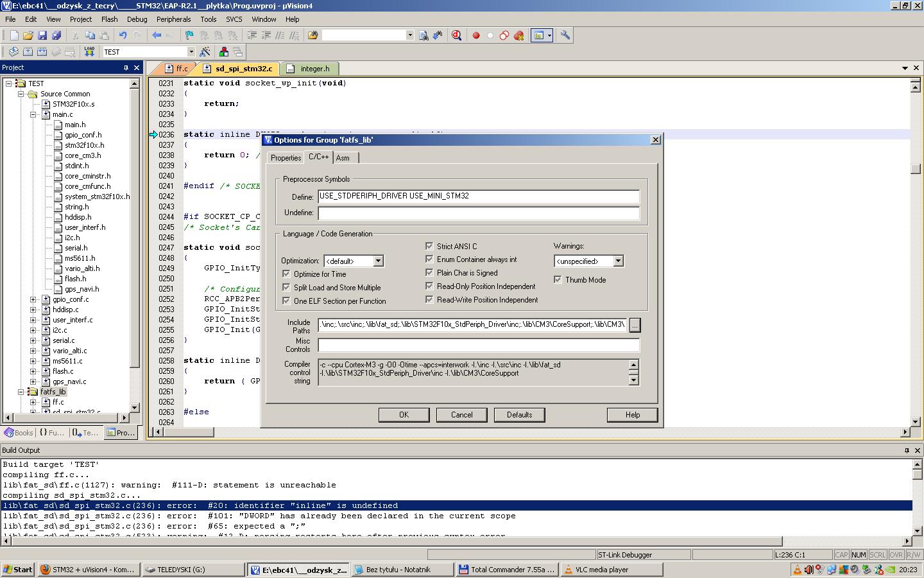
Task: Open the SVCS menu
Action: point(234,19)
